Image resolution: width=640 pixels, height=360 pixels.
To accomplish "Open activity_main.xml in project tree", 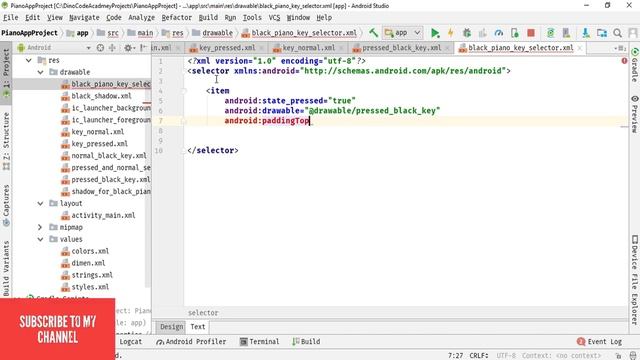I will (x=103, y=216).
